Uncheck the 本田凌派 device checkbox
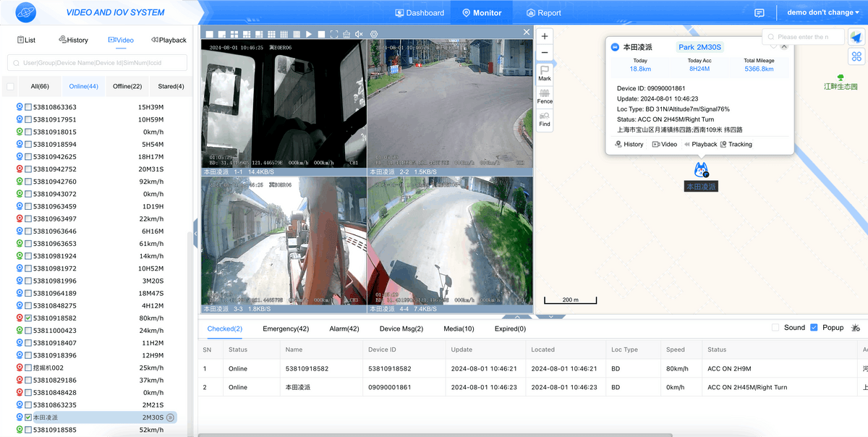The height and width of the screenshot is (437, 868). click(x=28, y=417)
